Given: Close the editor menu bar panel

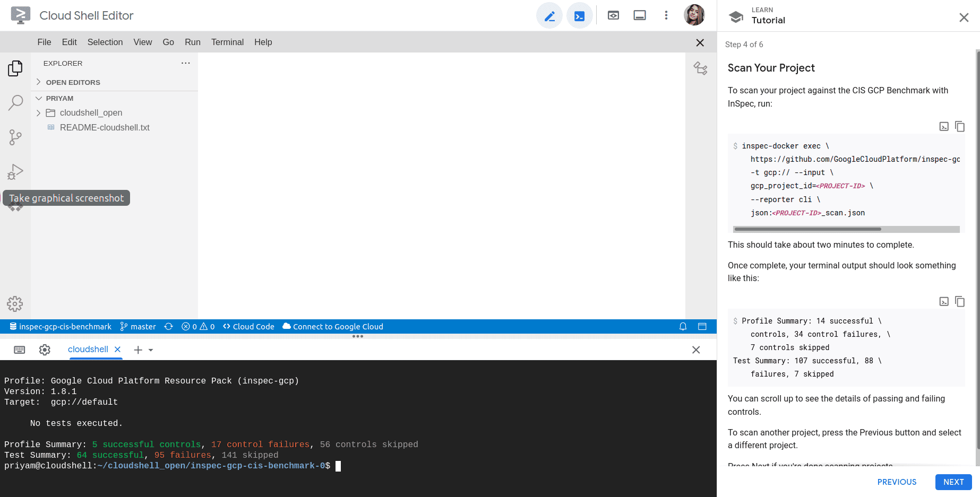Looking at the screenshot, I should pos(700,42).
